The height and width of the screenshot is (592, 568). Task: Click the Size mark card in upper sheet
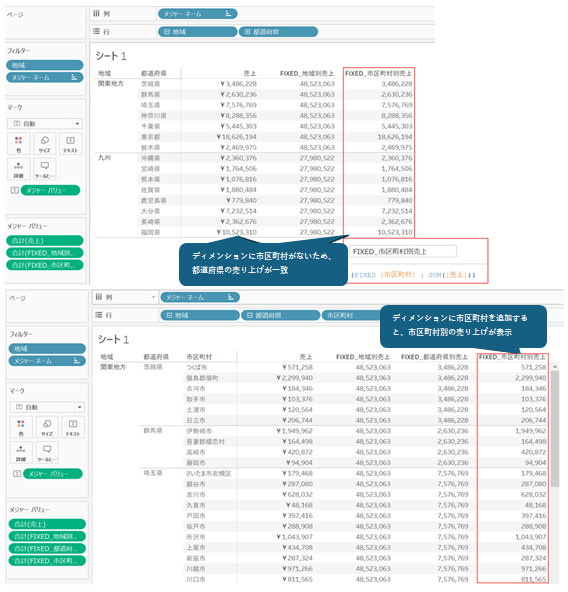coord(45,144)
